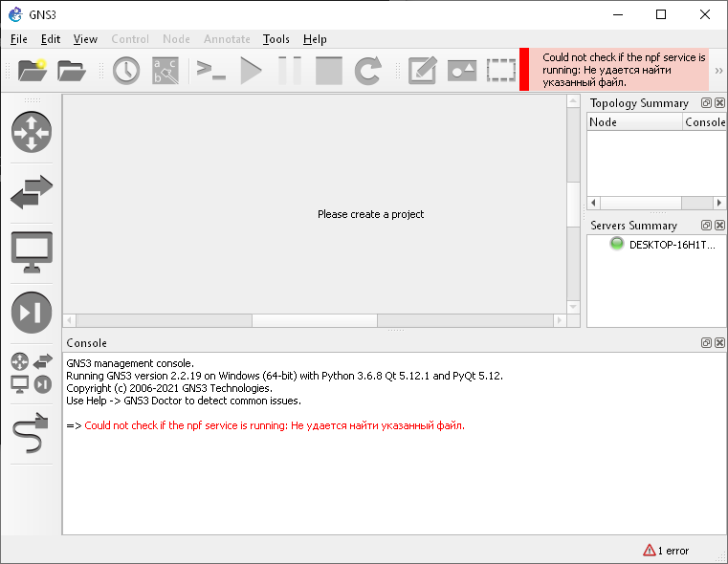Reload all nodes icon
The image size is (728, 564).
(368, 71)
